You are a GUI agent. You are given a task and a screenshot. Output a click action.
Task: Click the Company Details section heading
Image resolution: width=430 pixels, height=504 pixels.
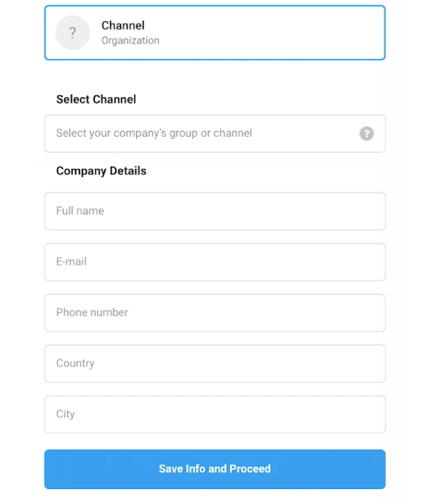coord(101,170)
